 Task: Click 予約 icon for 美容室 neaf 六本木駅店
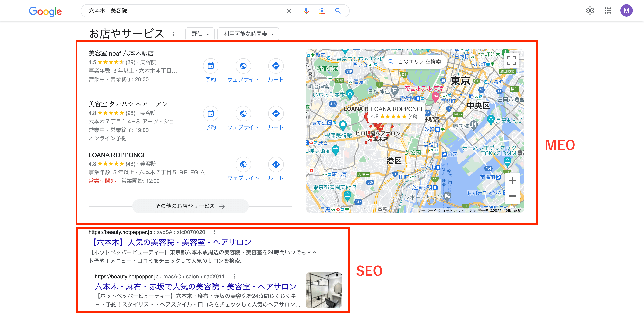(x=211, y=66)
